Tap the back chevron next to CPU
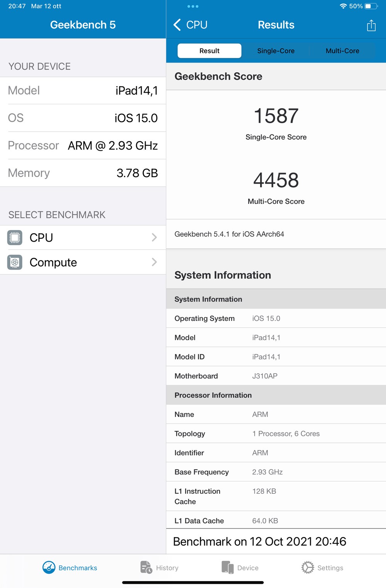The height and width of the screenshot is (588, 386). coord(177,25)
